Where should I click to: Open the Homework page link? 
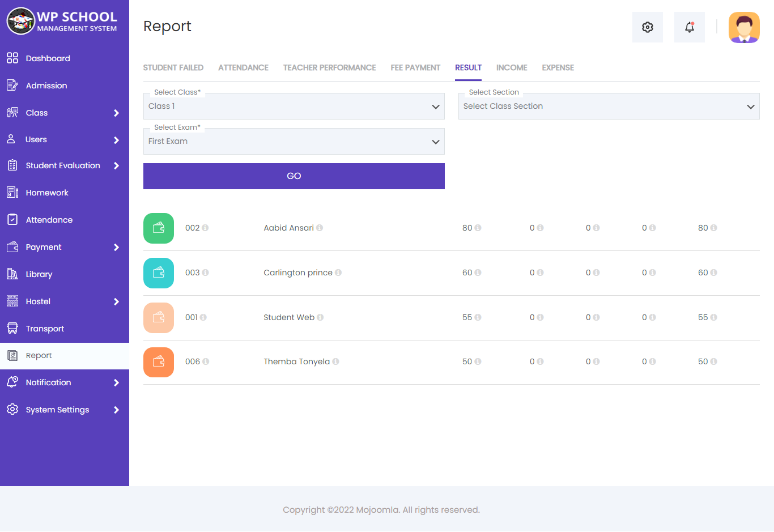coord(47,193)
